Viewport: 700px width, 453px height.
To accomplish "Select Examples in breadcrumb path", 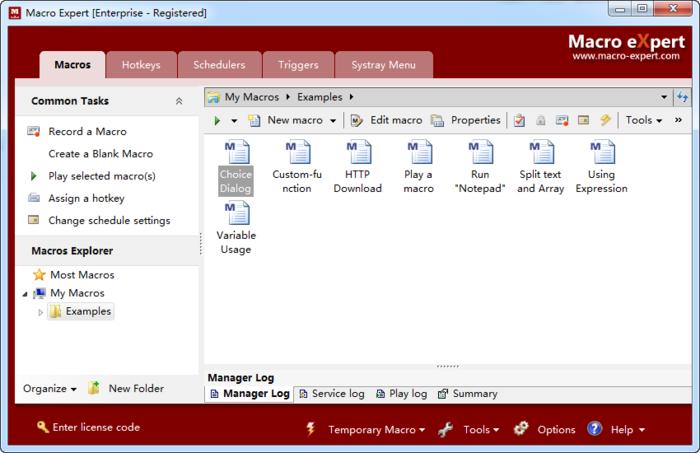I will pos(320,97).
